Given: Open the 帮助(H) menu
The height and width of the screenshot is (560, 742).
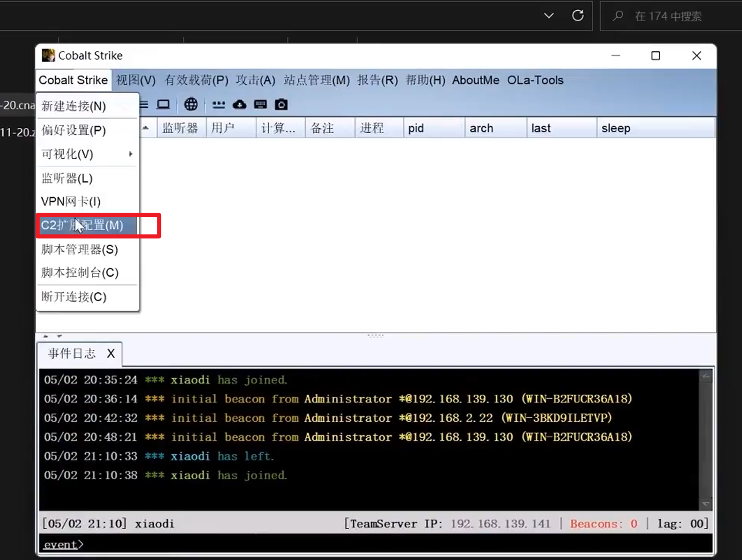Looking at the screenshot, I should [x=425, y=80].
